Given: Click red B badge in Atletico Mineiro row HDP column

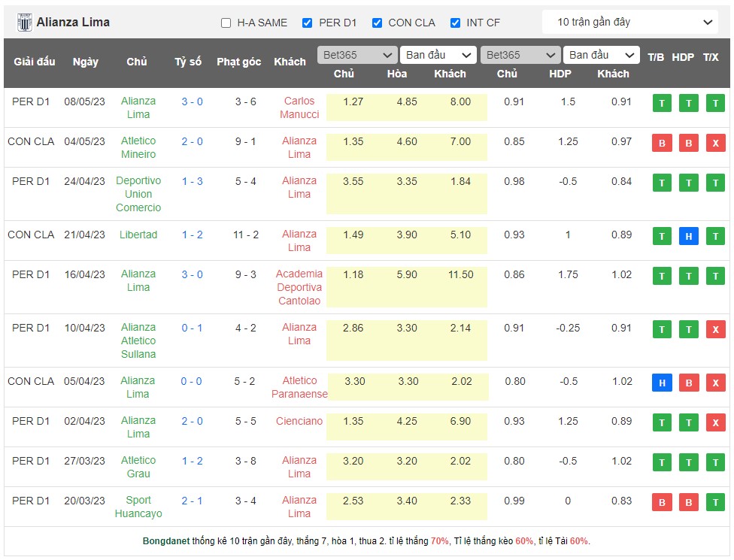Looking at the screenshot, I should 688,144.
